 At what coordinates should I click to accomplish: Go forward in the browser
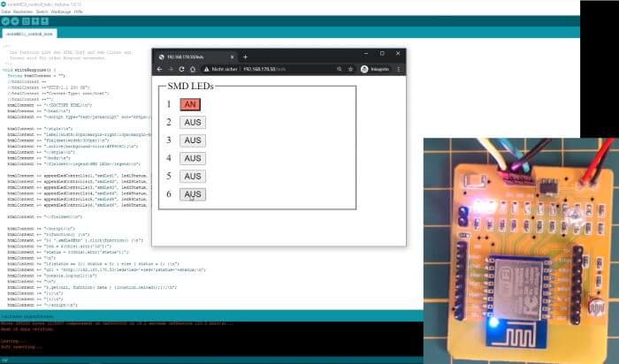coord(171,69)
